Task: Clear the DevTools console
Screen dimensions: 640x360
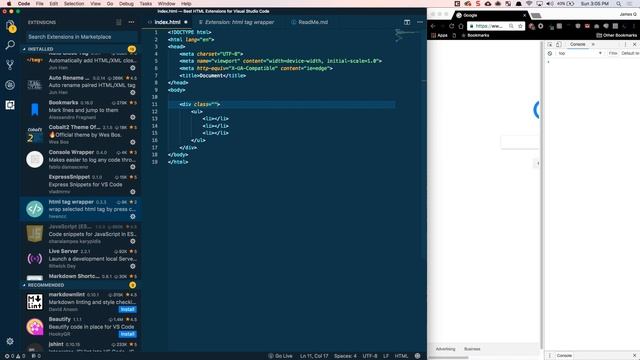Action: click(x=550, y=53)
